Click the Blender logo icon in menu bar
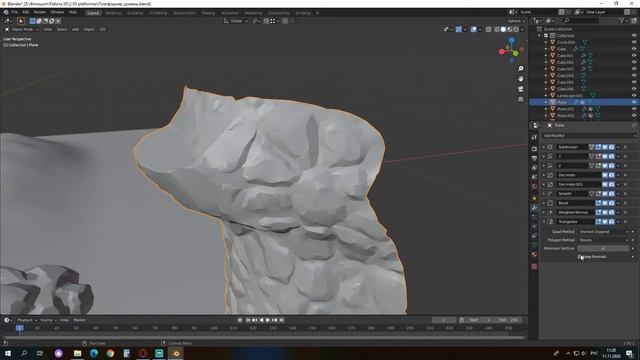The height and width of the screenshot is (360, 640). (6, 12)
